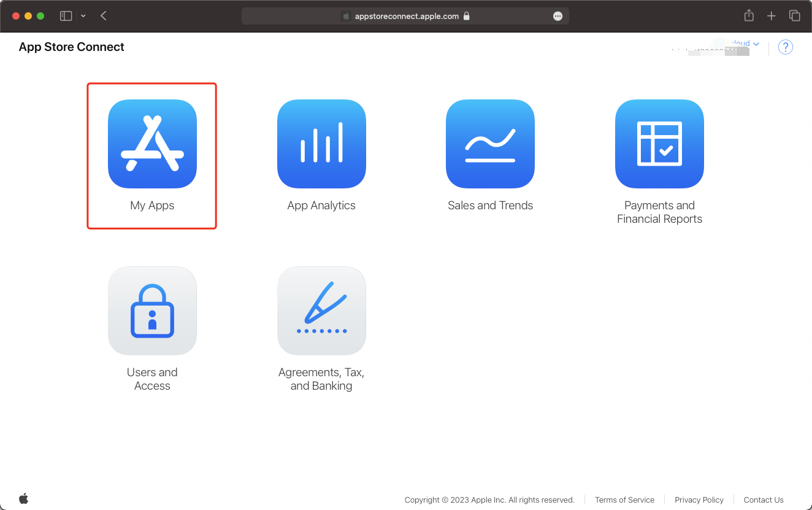Screen dimensions: 812x510
Task: Open the Agreements, Tax, and Banking icon
Action: [x=321, y=311]
